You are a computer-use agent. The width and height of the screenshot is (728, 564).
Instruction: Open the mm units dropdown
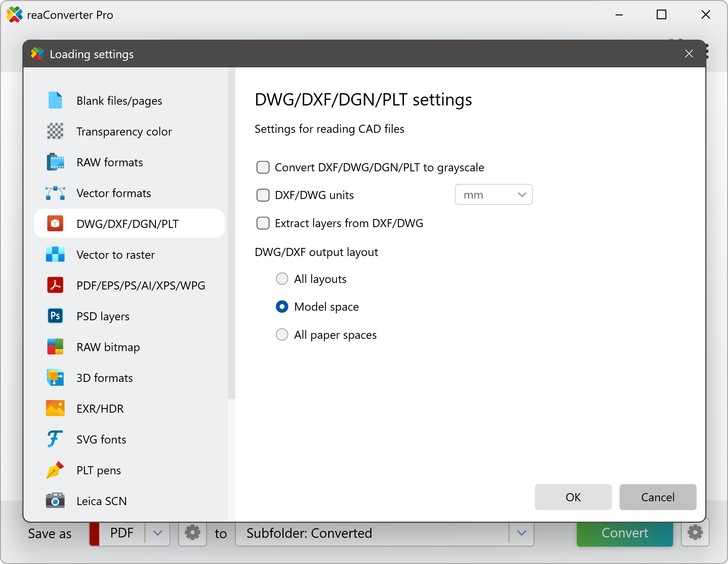(x=493, y=195)
